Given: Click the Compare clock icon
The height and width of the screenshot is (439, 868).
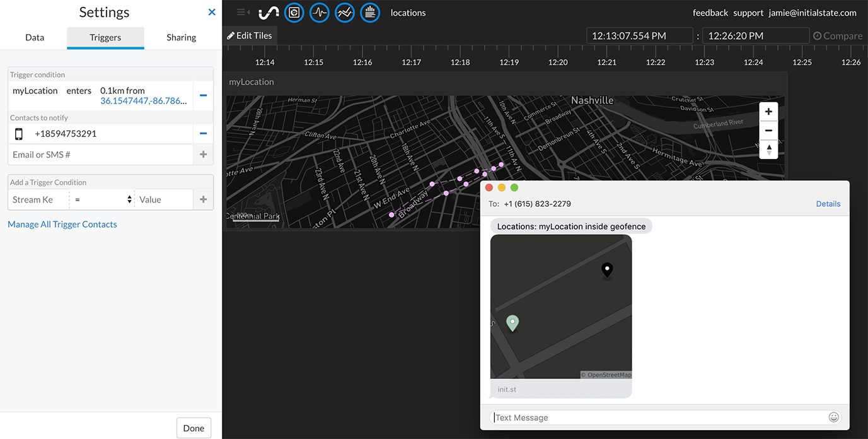Looking at the screenshot, I should coord(818,35).
